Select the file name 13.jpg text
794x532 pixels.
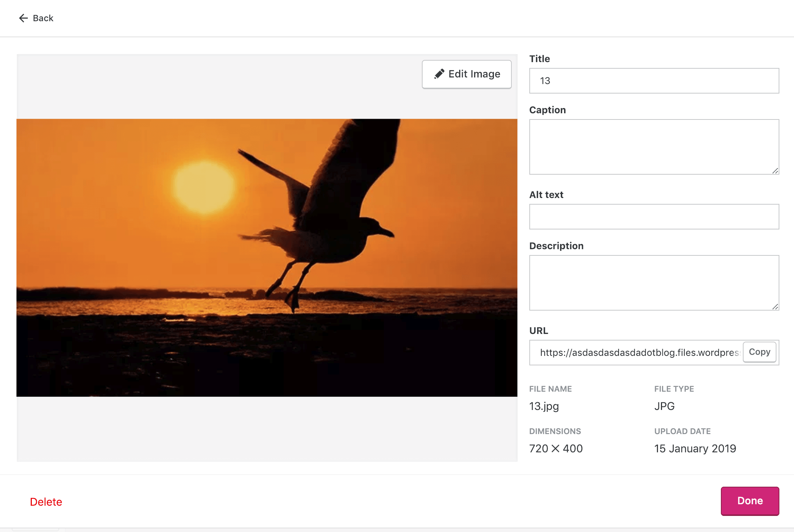coord(544,406)
